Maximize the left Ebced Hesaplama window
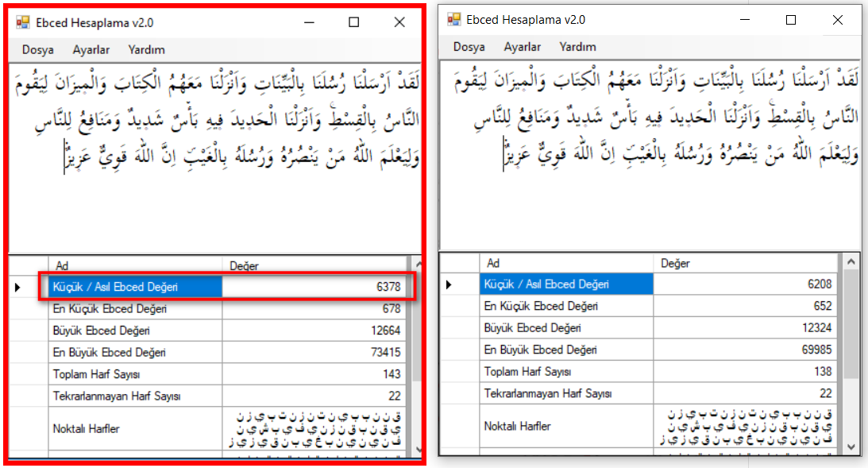868x468 pixels. [354, 23]
